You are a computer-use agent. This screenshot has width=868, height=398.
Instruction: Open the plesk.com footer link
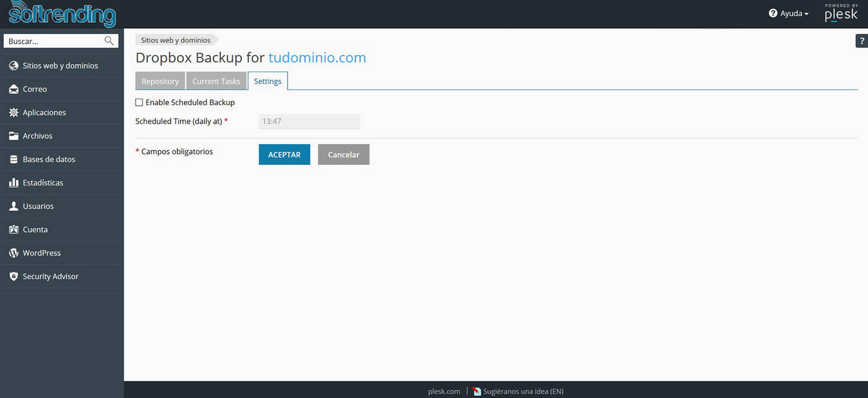tap(444, 391)
